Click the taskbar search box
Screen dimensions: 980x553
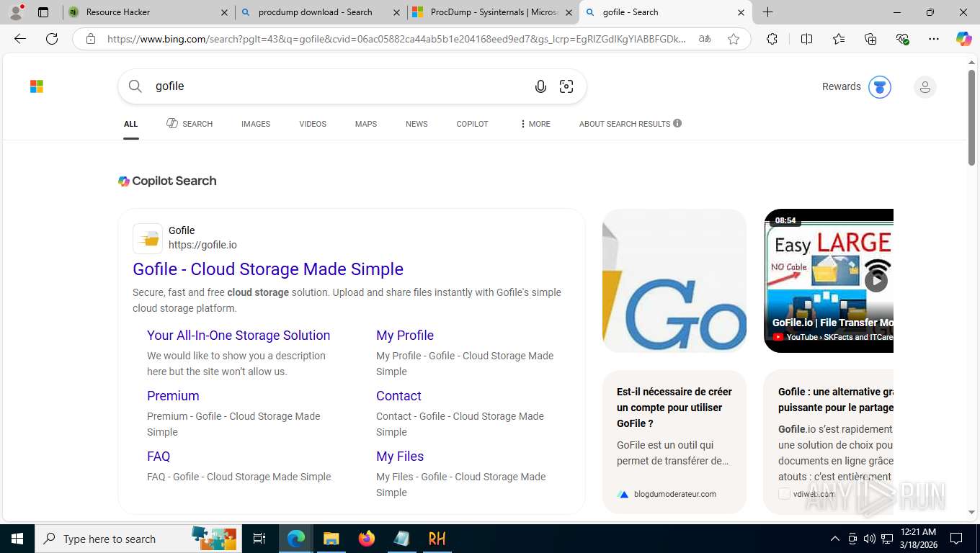(138, 539)
